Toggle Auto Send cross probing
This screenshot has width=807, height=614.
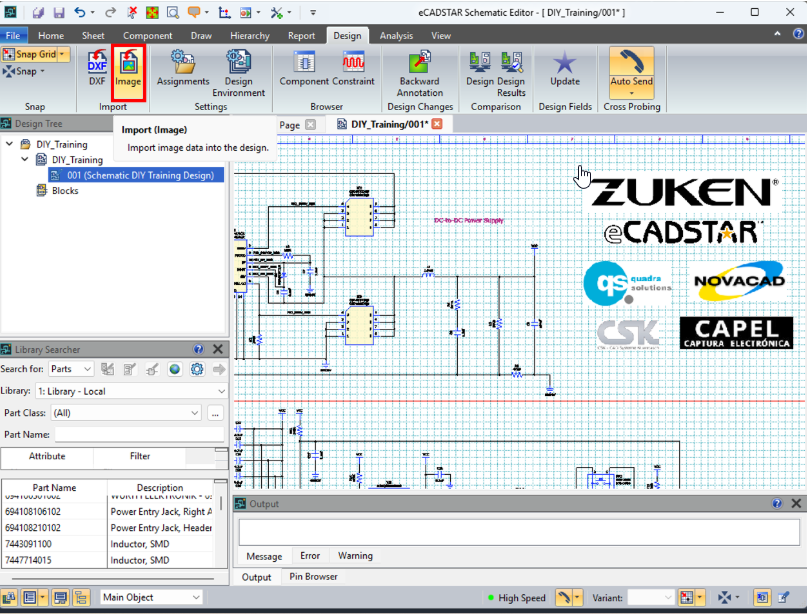point(631,67)
